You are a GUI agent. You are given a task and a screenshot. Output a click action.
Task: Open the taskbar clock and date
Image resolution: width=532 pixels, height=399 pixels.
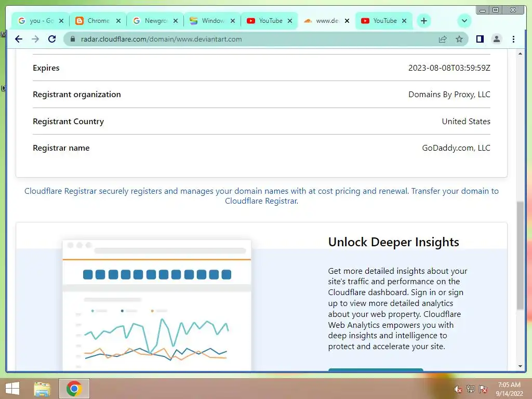(509, 389)
